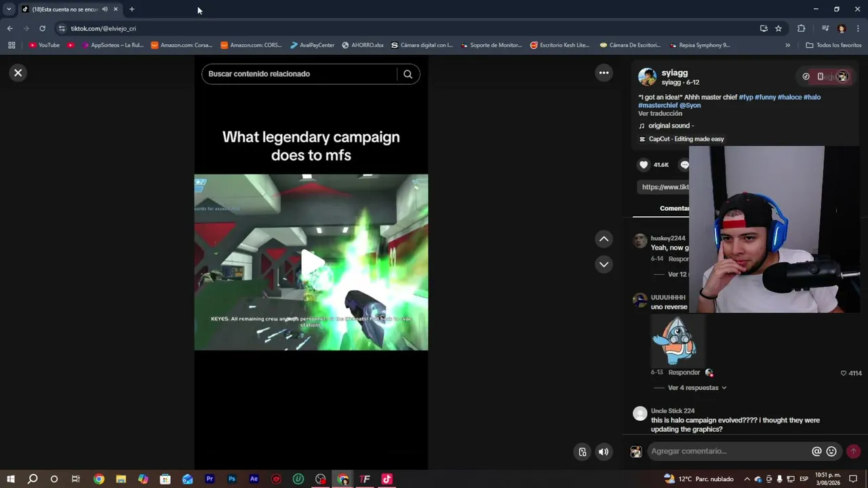Open Adobe After Effects from the taskbar
The image size is (868, 488).
point(254,479)
